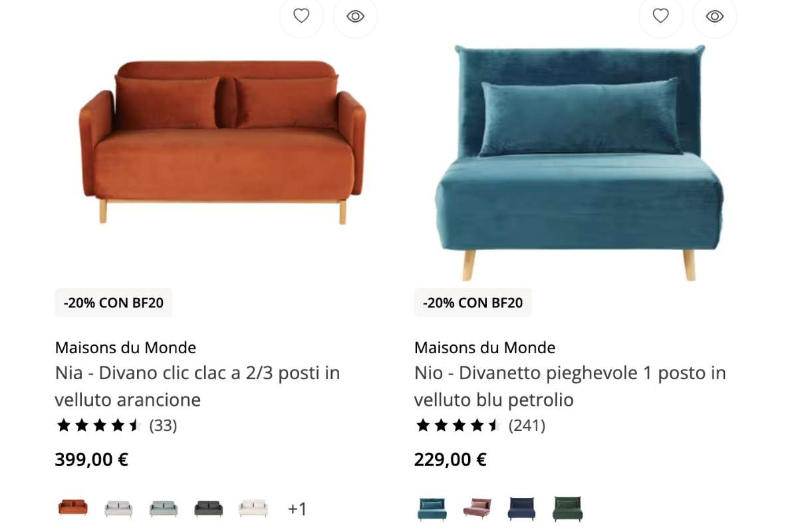
Task: Click the (241) reviews count for Nio
Action: pyautogui.click(x=526, y=425)
